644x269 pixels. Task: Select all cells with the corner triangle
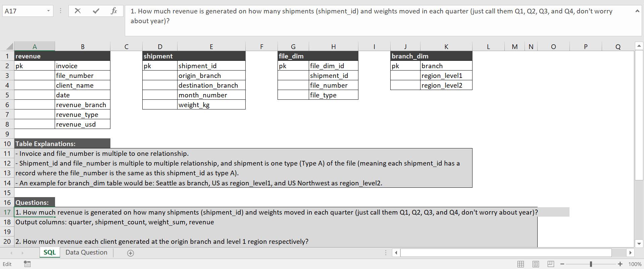(10, 46)
